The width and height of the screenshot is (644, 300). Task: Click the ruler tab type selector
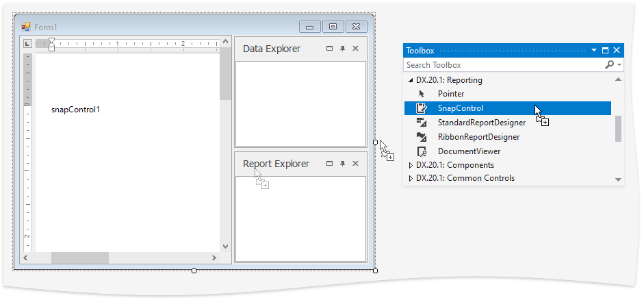[27, 43]
